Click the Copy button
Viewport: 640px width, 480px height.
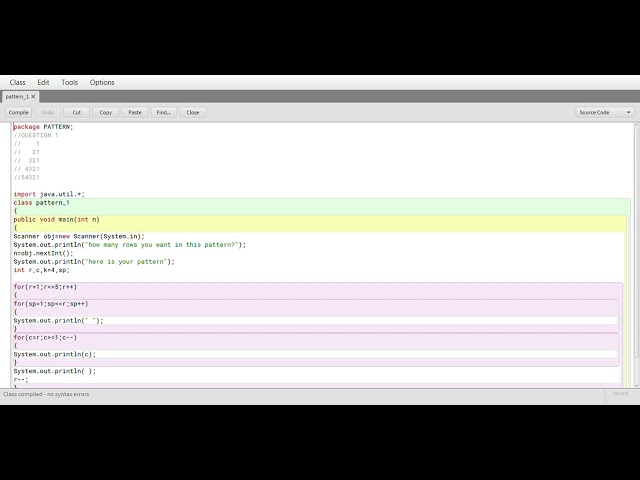coord(105,112)
